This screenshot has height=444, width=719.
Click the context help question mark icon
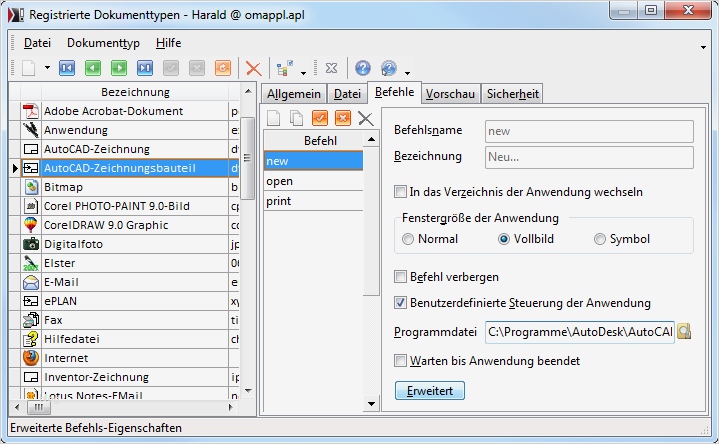pos(389,68)
